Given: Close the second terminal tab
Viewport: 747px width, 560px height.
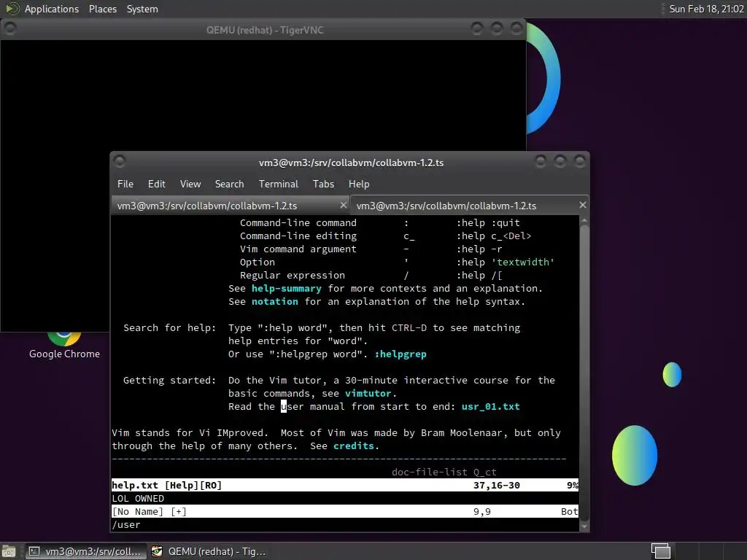Looking at the screenshot, I should (x=582, y=205).
